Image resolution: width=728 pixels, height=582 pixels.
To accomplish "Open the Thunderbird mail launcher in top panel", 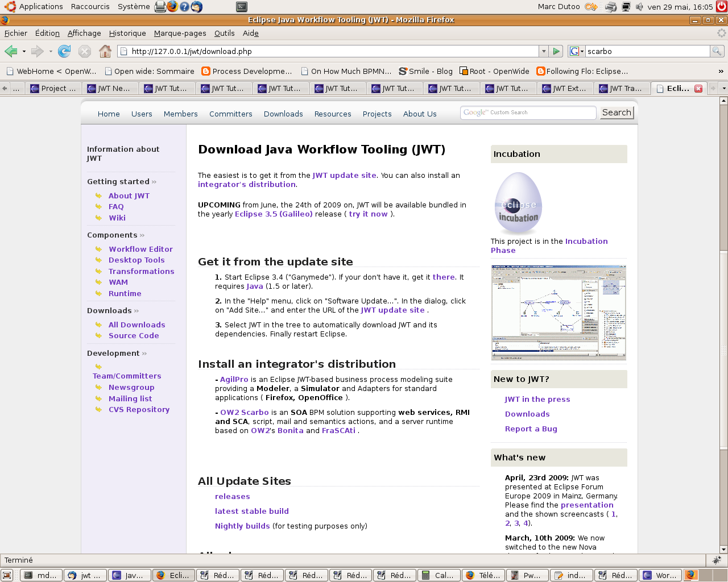I will pyautogui.click(x=197, y=7).
